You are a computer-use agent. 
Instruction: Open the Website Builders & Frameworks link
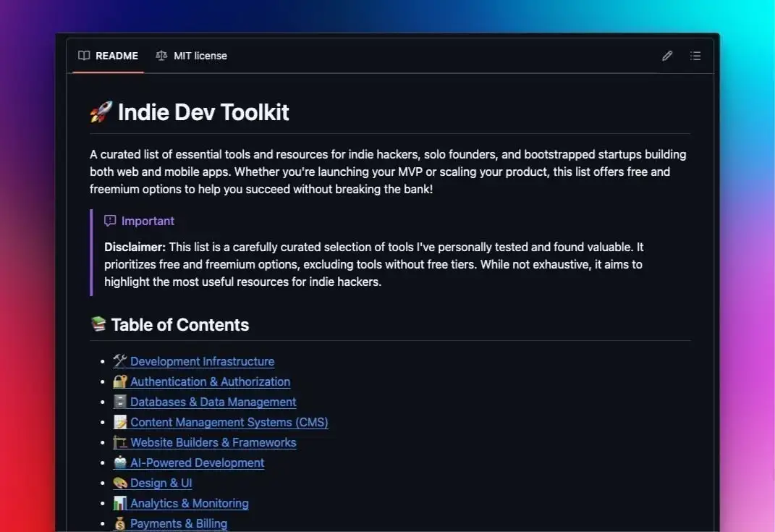[213, 442]
